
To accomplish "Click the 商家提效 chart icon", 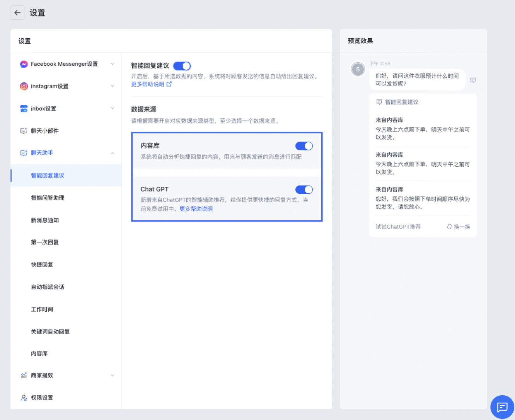I will click(24, 375).
